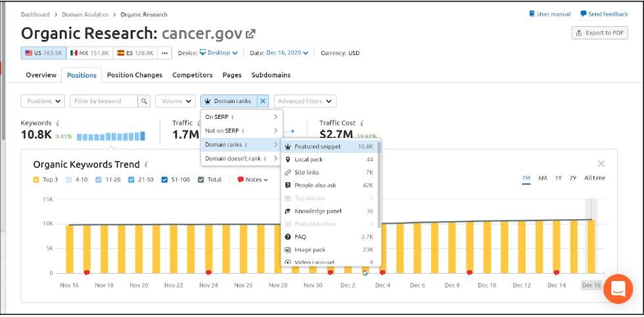
Task: Go to Domain Analytics breadcrumb
Action: 85,14
